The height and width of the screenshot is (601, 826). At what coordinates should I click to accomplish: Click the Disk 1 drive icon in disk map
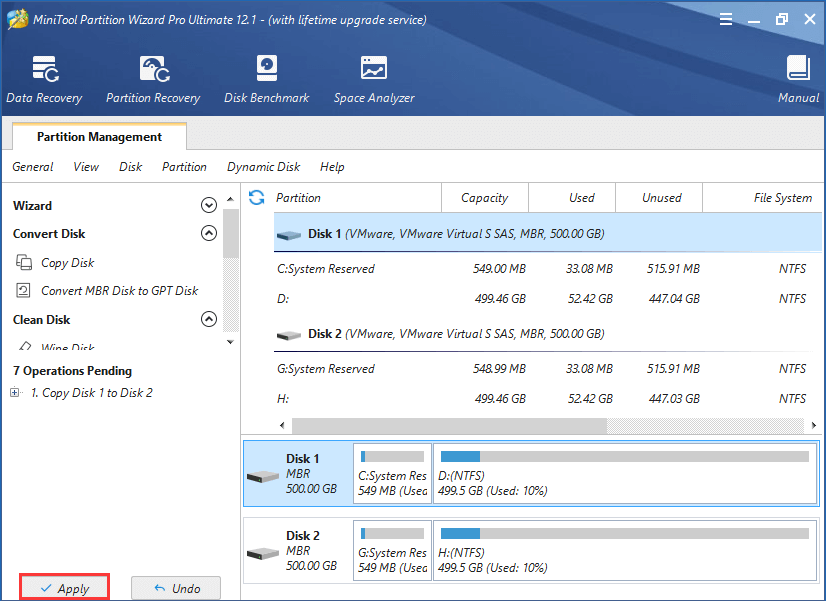coord(262,476)
